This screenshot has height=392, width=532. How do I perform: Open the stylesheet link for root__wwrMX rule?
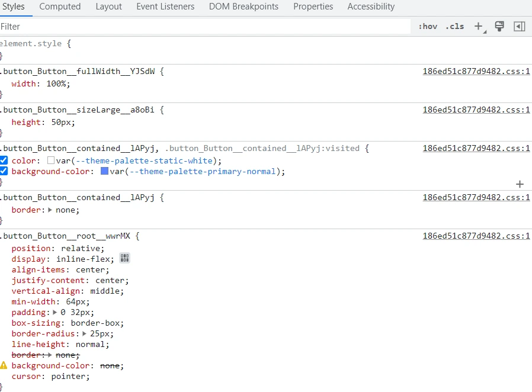click(x=476, y=236)
